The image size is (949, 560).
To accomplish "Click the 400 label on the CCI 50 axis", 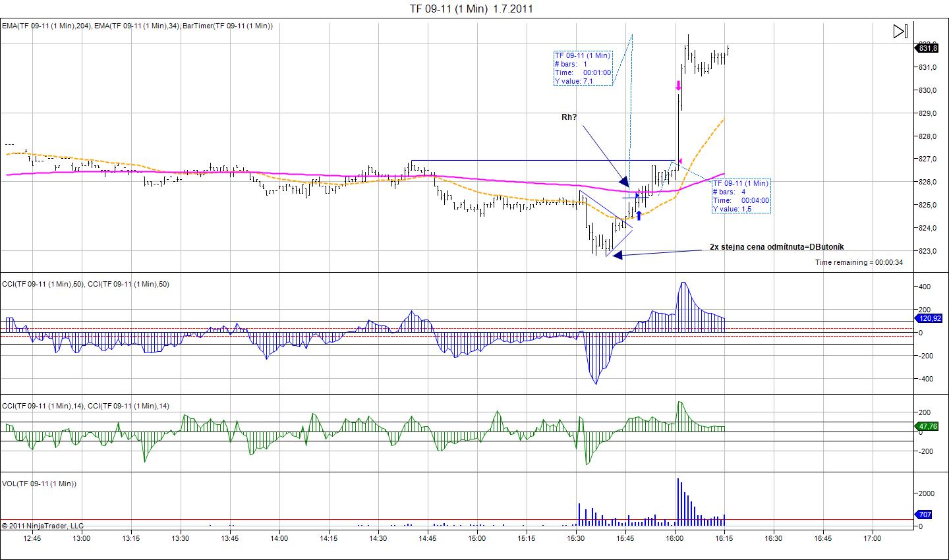I will pos(925,287).
